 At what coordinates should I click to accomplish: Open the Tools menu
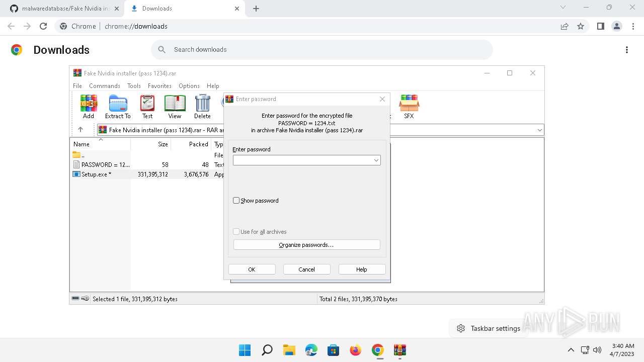[x=134, y=86]
